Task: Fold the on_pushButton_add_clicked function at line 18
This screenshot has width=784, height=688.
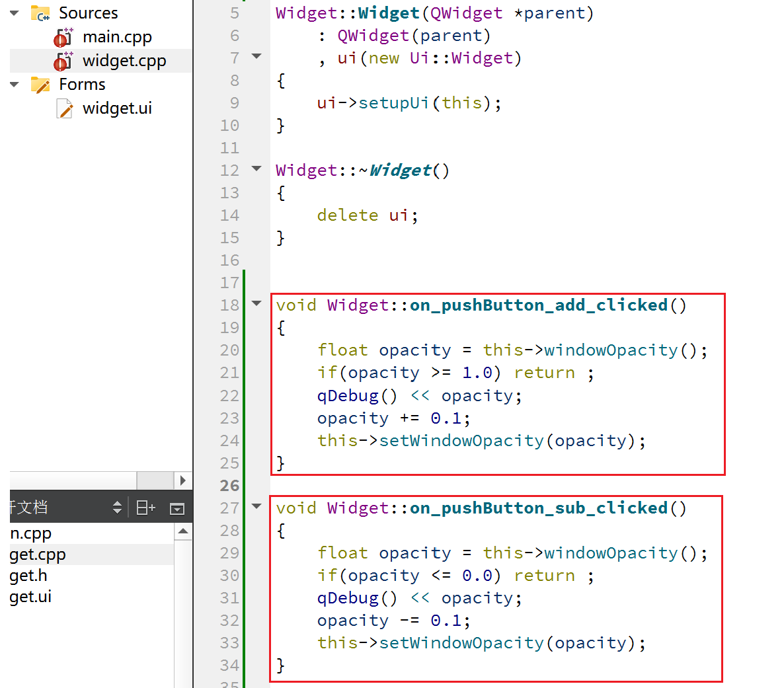Action: (257, 304)
